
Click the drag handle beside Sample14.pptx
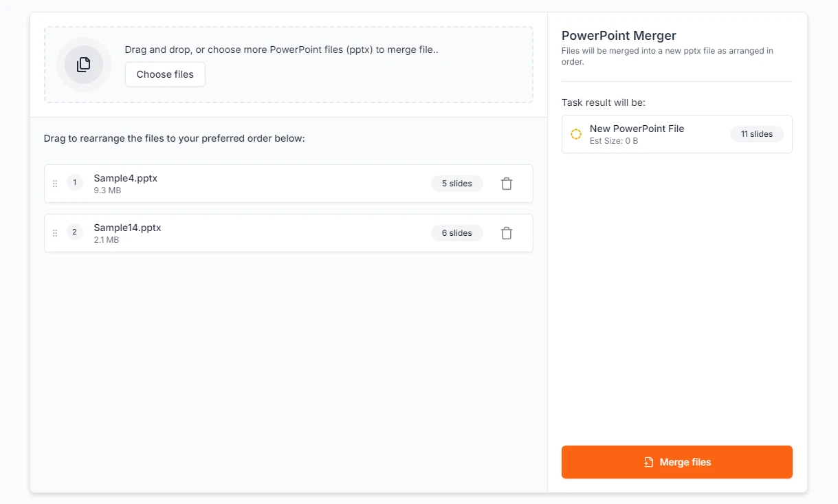[x=55, y=233]
